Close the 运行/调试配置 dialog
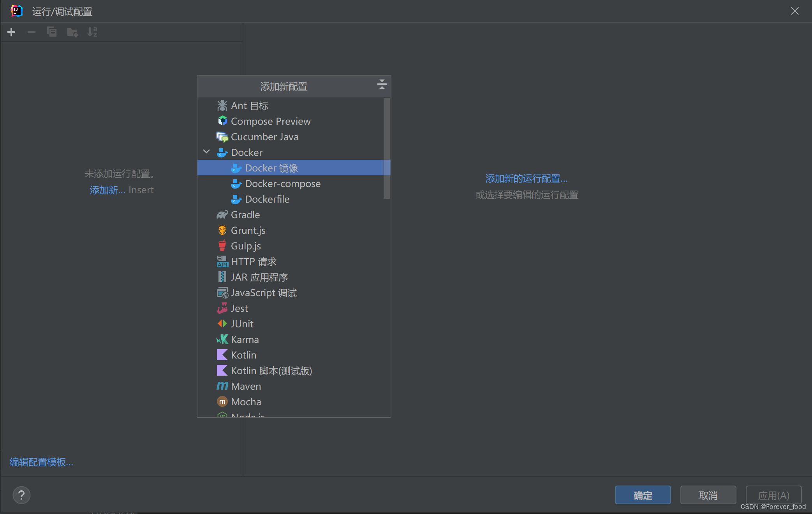This screenshot has width=812, height=514. click(x=794, y=11)
